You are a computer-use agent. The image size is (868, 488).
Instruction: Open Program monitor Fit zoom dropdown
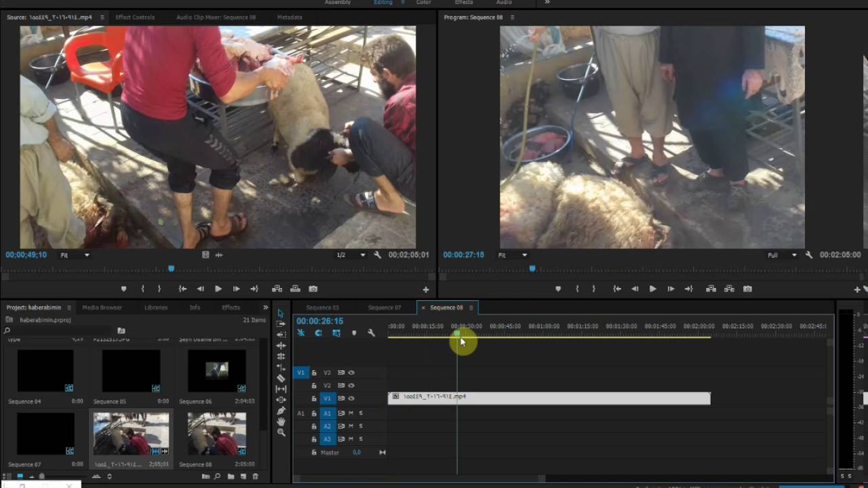[513, 255]
